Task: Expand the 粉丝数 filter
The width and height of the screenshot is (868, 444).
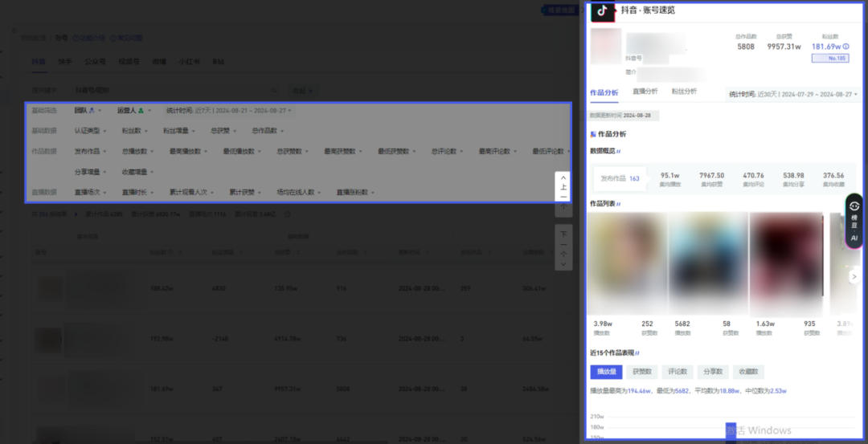Action: tap(134, 131)
